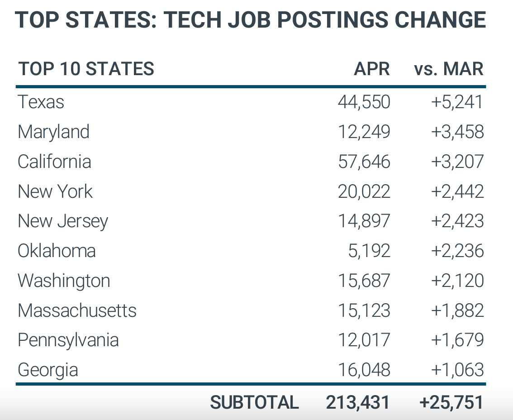Select Massachusetts in the list
Screen dimensions: 513x420
click(x=77, y=310)
